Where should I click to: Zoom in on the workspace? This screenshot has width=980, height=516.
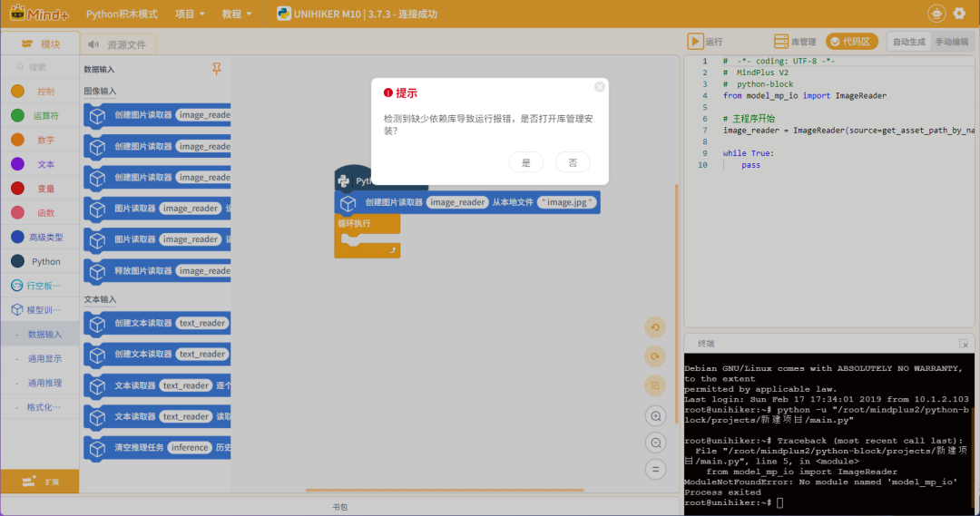(656, 416)
